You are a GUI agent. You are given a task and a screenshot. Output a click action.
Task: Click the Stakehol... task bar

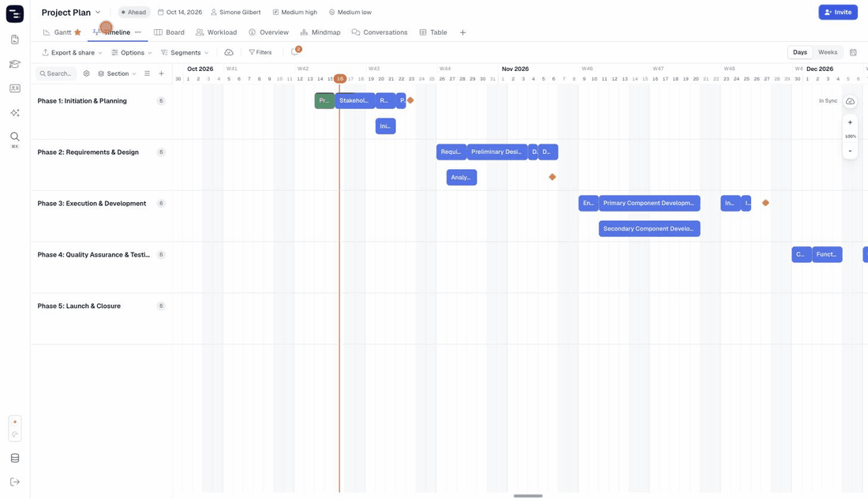pos(355,101)
